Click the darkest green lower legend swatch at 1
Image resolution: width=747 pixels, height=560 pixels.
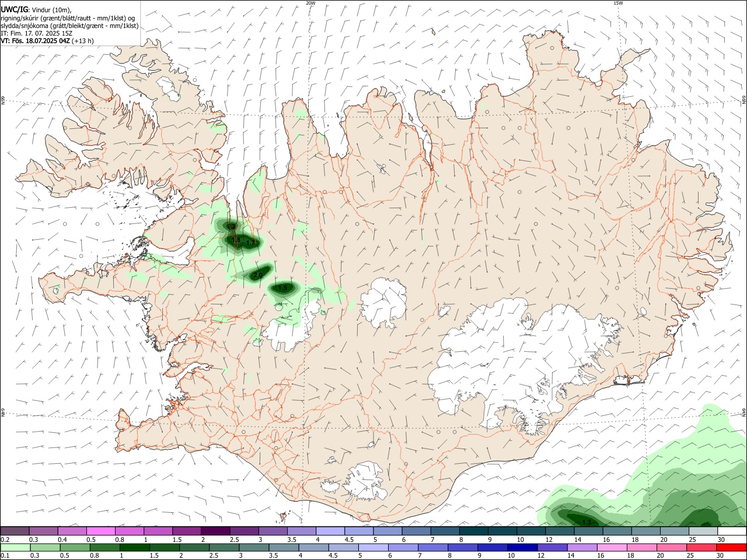click(134, 547)
